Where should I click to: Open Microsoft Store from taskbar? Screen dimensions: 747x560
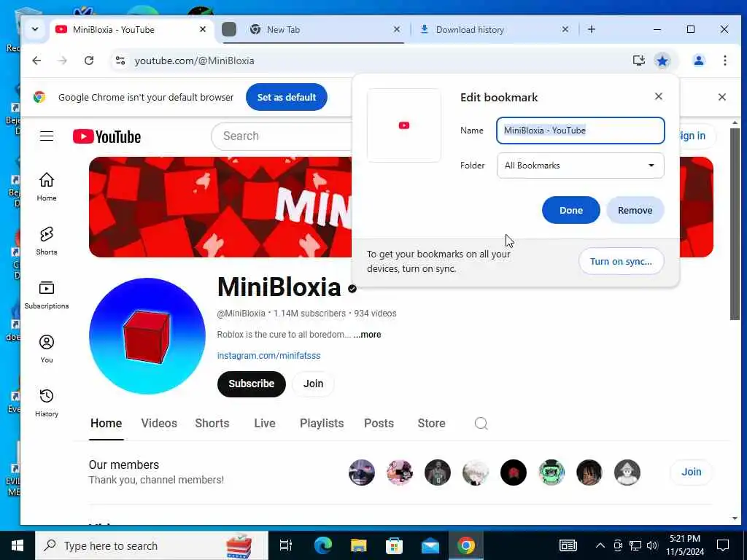pos(394,545)
